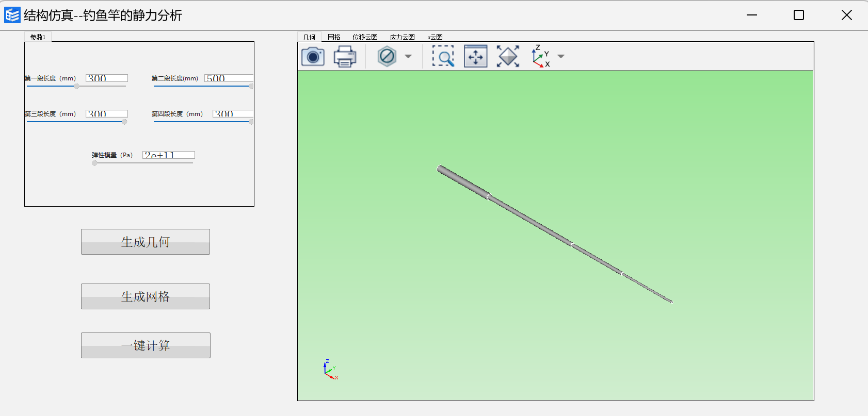This screenshot has width=868, height=416.
Task: Minimize the window
Action: coord(752,15)
